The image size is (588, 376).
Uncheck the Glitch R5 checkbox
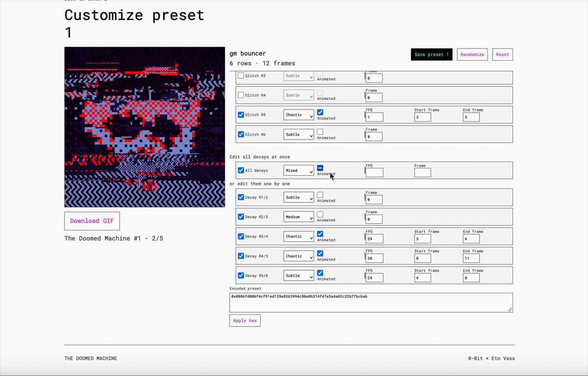click(x=241, y=115)
